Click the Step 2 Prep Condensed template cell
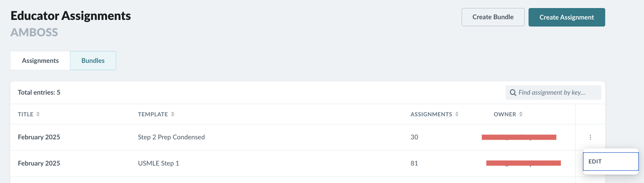Image resolution: width=644 pixels, height=183 pixels. pyautogui.click(x=171, y=137)
